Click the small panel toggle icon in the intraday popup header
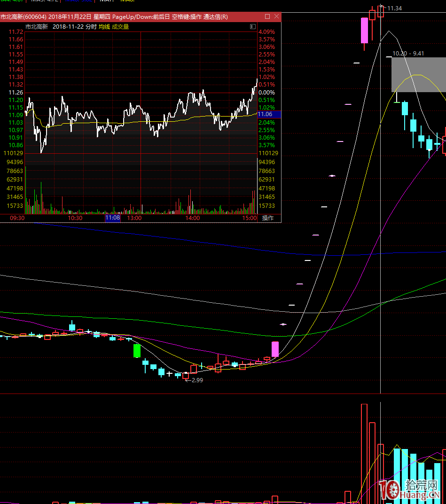The image size is (446, 504). [x=253, y=27]
